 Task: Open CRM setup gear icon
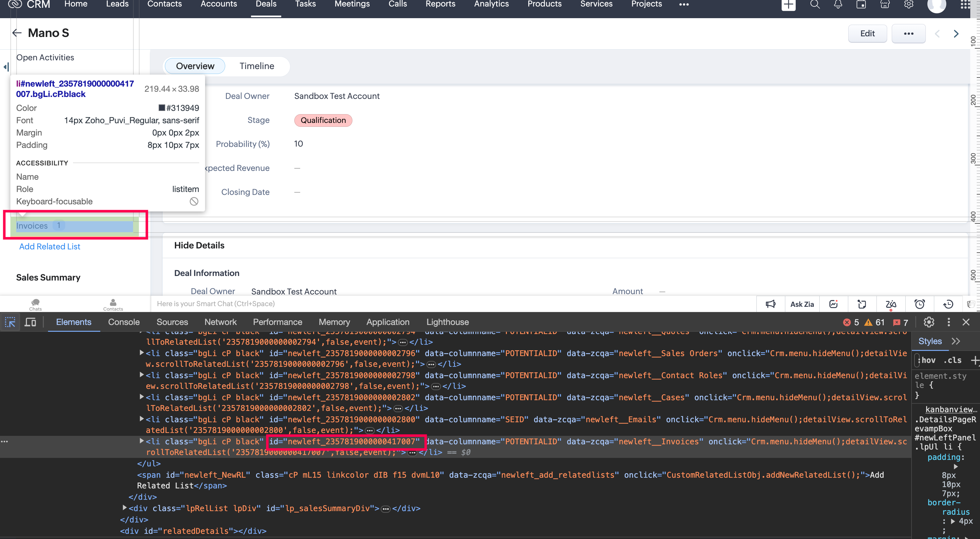[909, 5]
